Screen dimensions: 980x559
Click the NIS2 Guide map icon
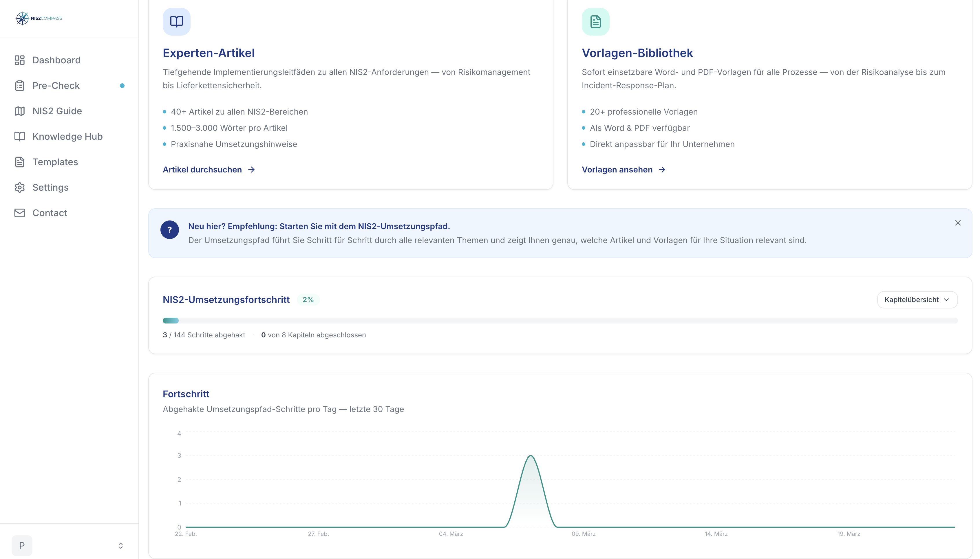pyautogui.click(x=20, y=111)
